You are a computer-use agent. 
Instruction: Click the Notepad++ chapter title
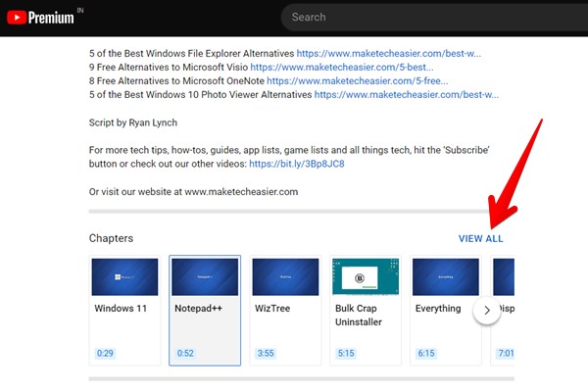(x=198, y=309)
